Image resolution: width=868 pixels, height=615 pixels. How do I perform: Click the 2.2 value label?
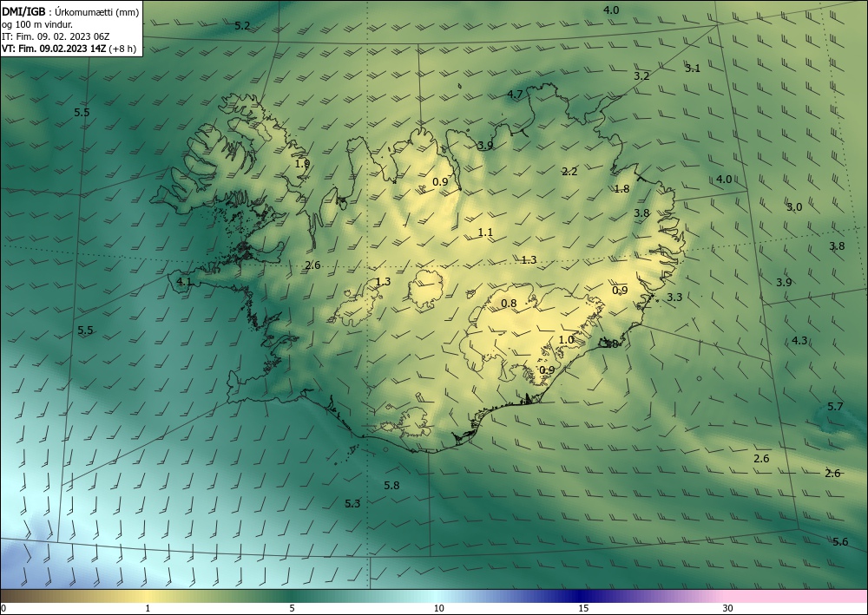pyautogui.click(x=569, y=172)
